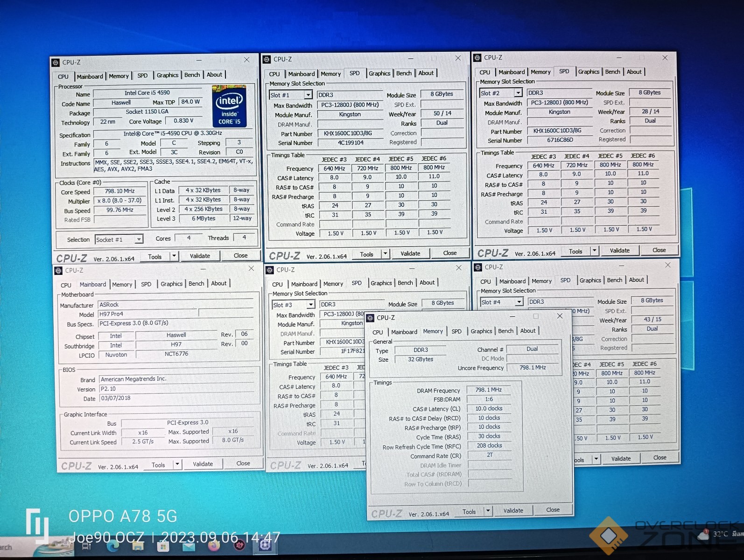
Task: Expand the Tools arrow in the CPU tab window
Action: click(174, 256)
